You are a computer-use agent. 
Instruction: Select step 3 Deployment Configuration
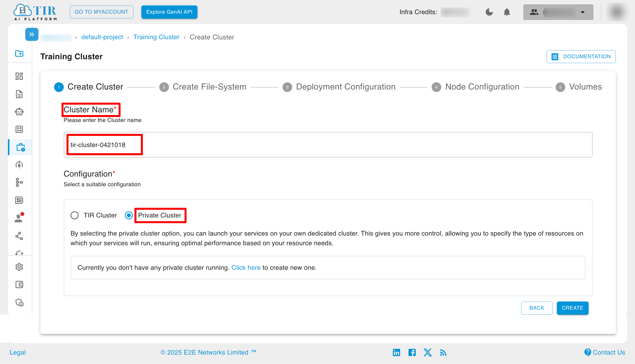point(339,87)
